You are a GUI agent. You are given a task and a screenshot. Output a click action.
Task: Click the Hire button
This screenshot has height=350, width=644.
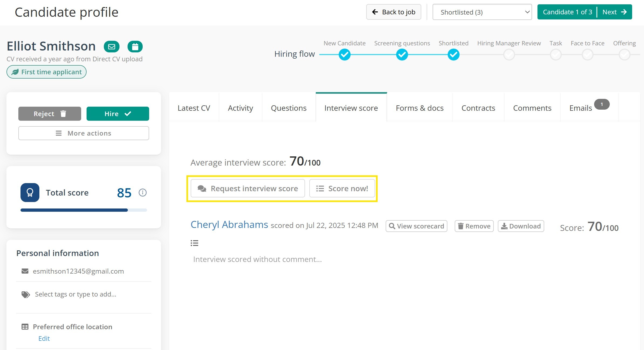pyautogui.click(x=118, y=114)
